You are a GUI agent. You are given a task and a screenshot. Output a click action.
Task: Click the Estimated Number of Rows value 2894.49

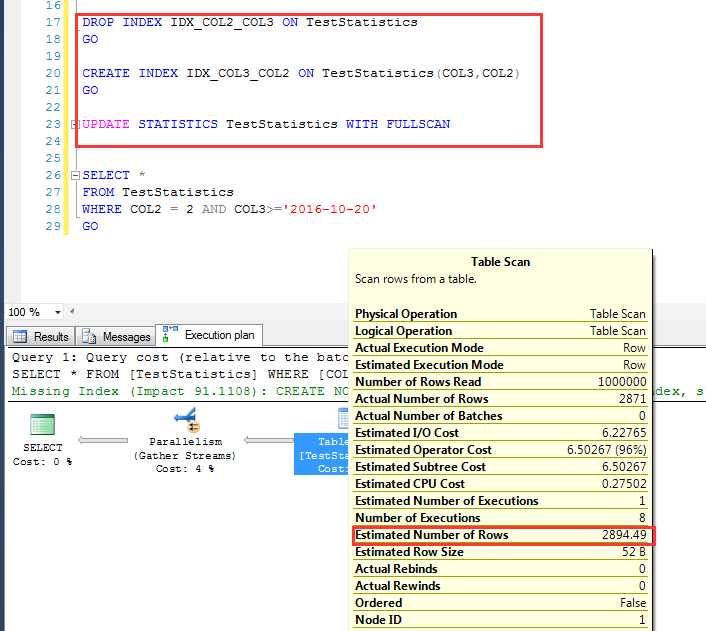624,535
